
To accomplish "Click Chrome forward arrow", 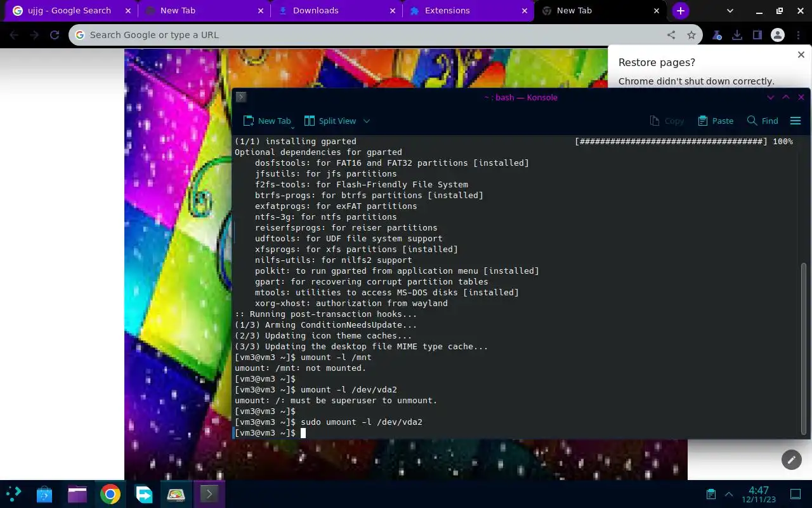I will pyautogui.click(x=34, y=35).
